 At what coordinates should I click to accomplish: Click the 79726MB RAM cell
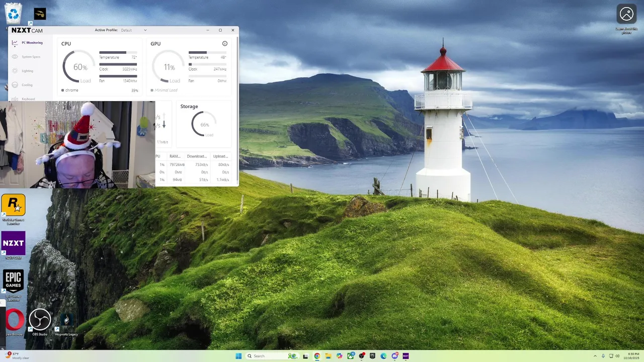point(177,164)
